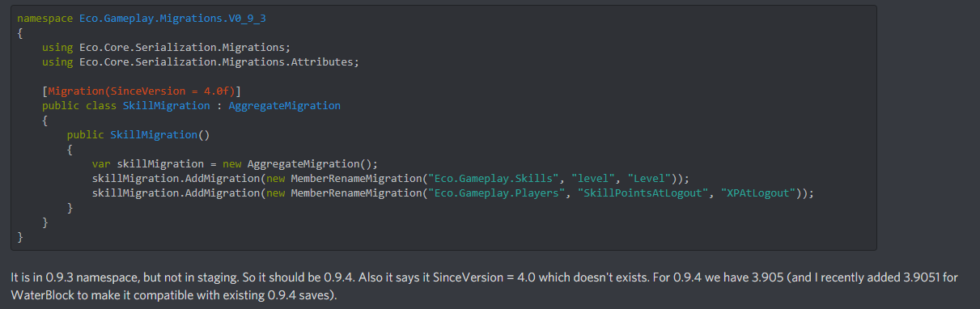
Task: Click the AddMigration line renaming "level"
Action: tap(390, 178)
